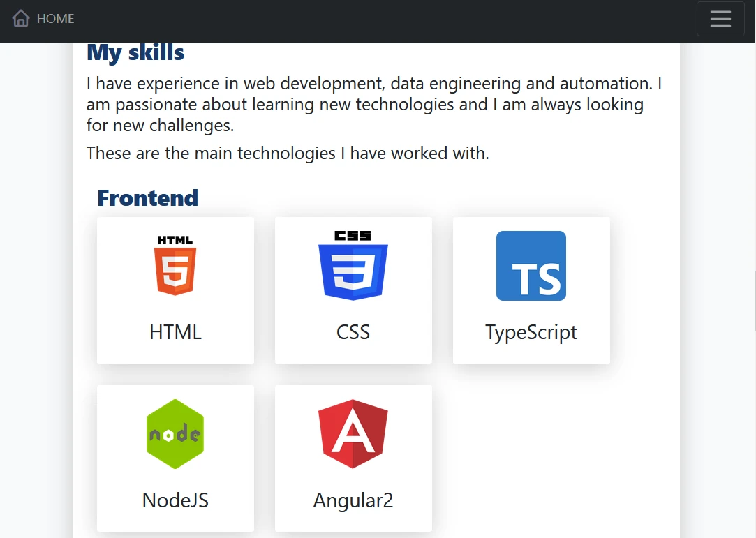Select the CSS skill card

(x=353, y=290)
